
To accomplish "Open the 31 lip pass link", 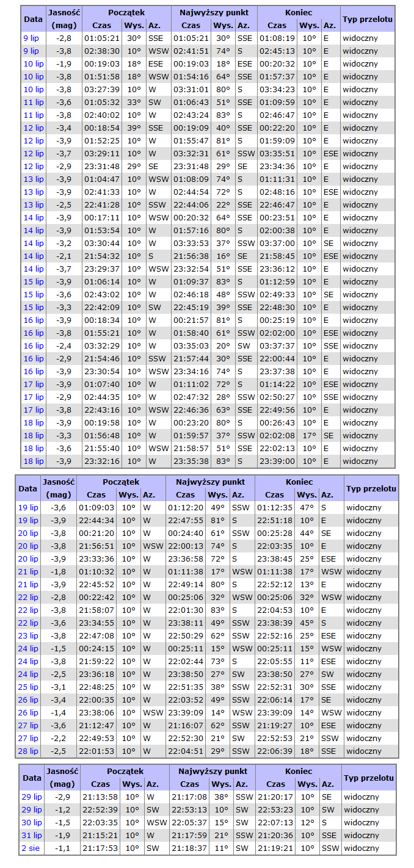I will pyautogui.click(x=32, y=835).
